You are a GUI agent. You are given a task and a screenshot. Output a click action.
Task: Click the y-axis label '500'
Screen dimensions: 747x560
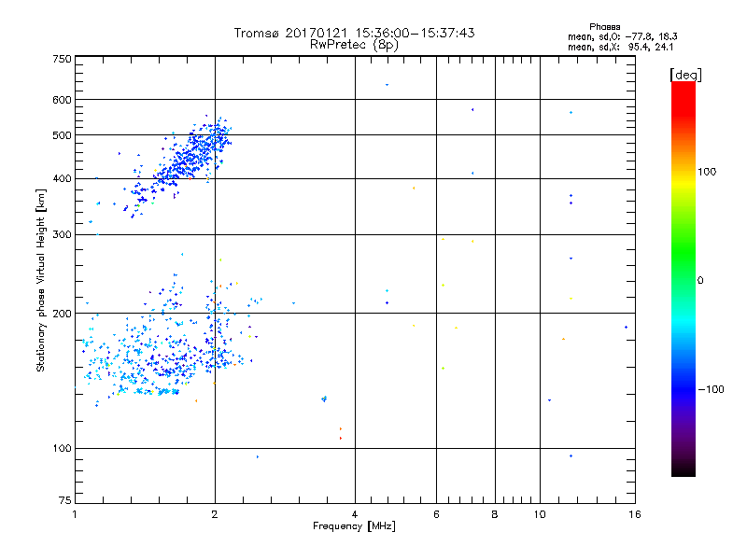coord(62,135)
